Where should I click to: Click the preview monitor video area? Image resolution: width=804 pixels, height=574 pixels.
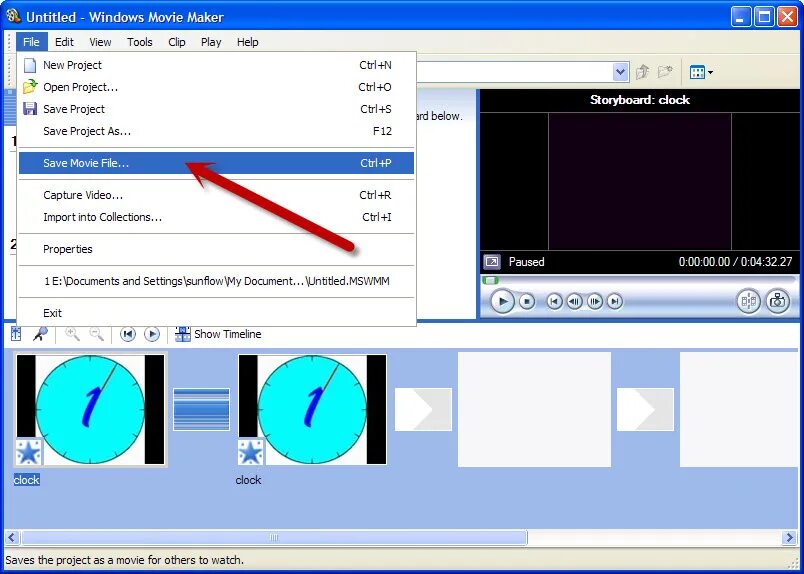[x=640, y=182]
